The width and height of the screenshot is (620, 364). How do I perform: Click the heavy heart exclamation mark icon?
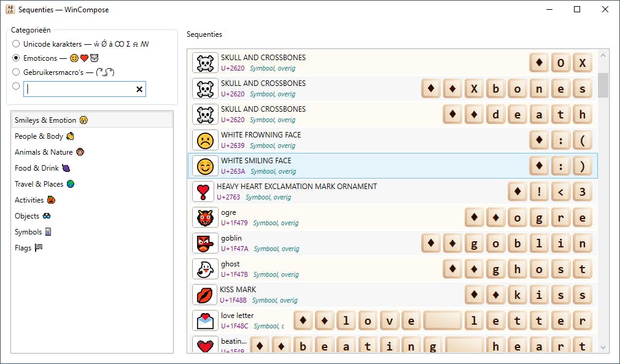click(x=204, y=191)
